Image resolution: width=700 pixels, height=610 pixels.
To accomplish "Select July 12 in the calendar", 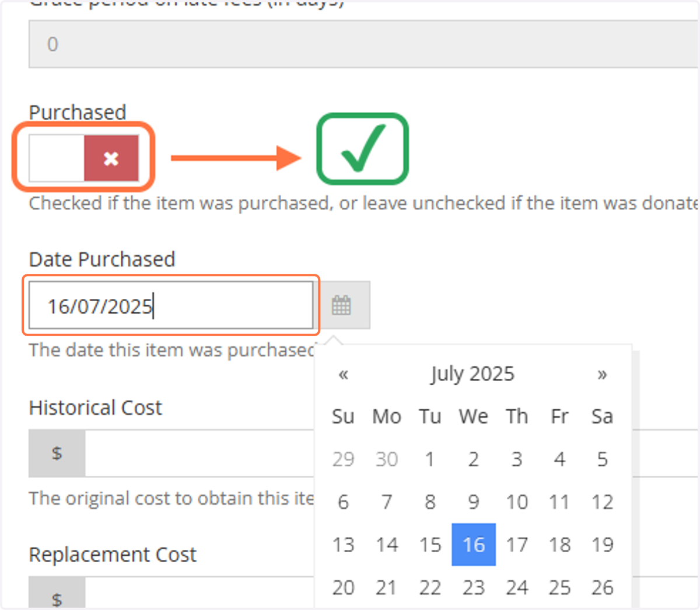I will (603, 502).
